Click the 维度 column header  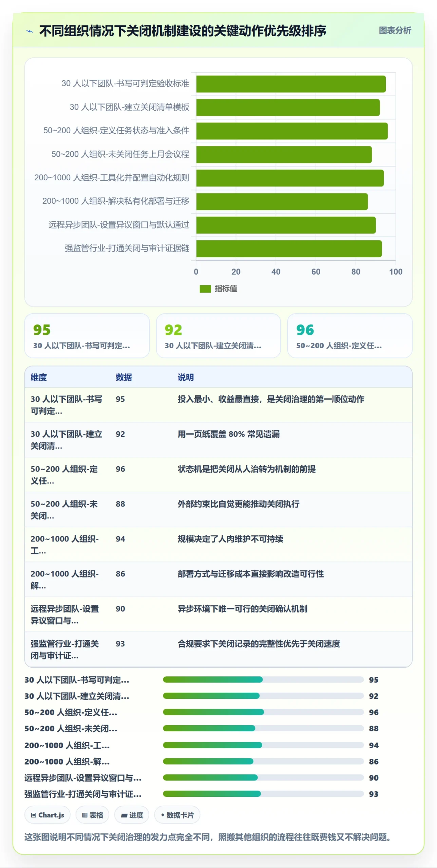39,377
